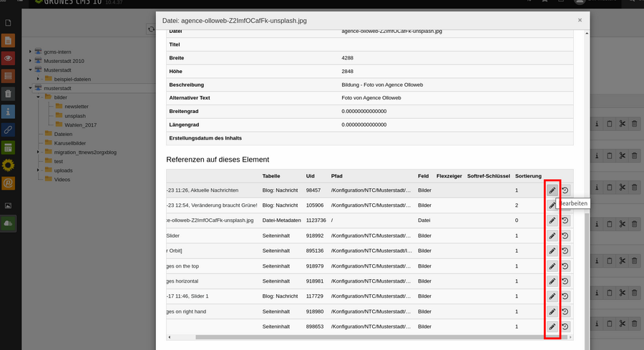Collapse the bilder folder node
644x350 pixels.
click(38, 97)
